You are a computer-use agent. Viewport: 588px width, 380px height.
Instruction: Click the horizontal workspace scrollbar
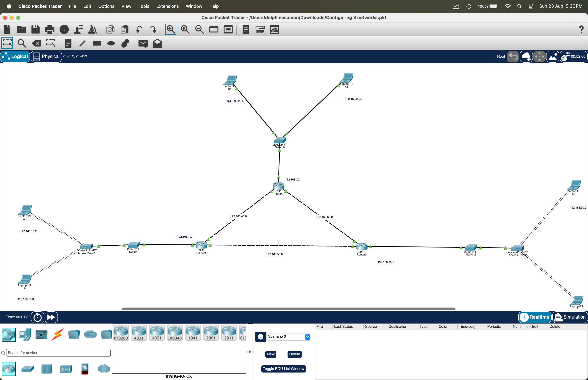point(288,309)
